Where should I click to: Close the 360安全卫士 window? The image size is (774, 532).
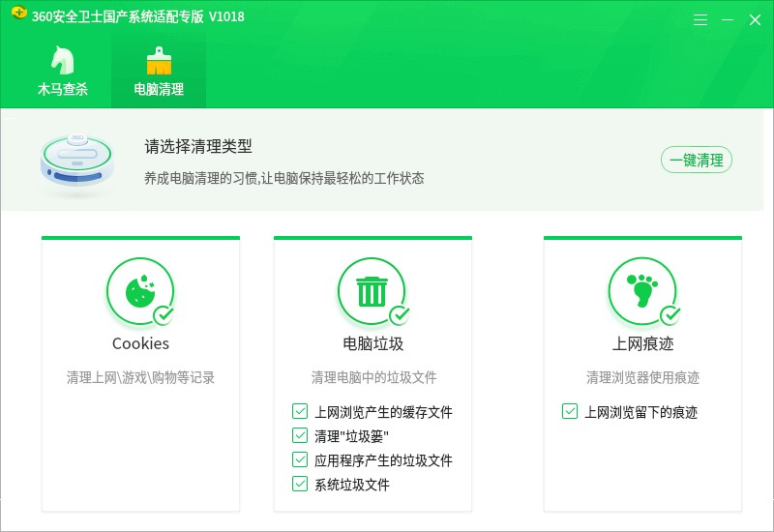[x=755, y=19]
